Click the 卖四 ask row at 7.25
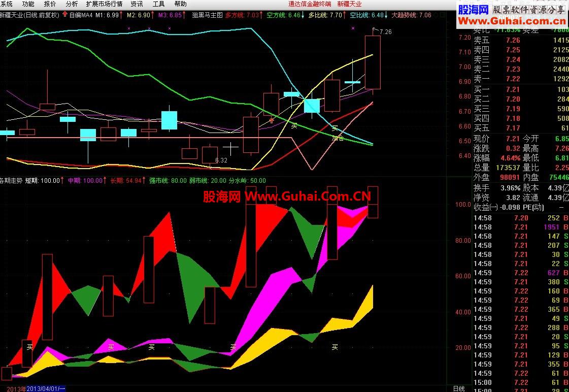Viewport: 569px width, 392px height. tap(520, 50)
